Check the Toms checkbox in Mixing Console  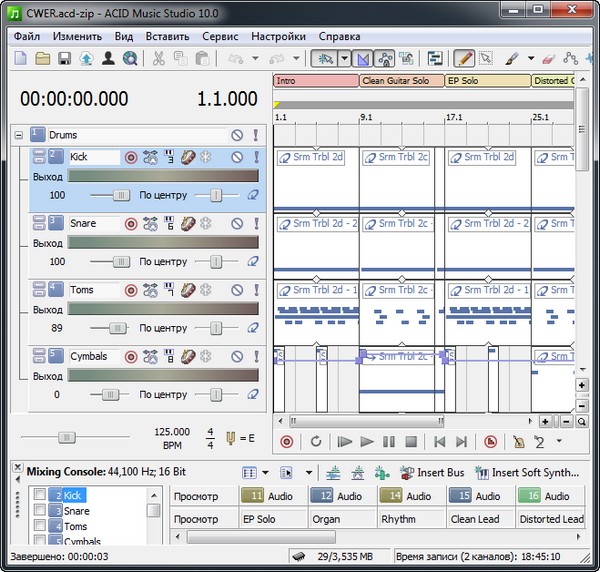pyautogui.click(x=40, y=525)
